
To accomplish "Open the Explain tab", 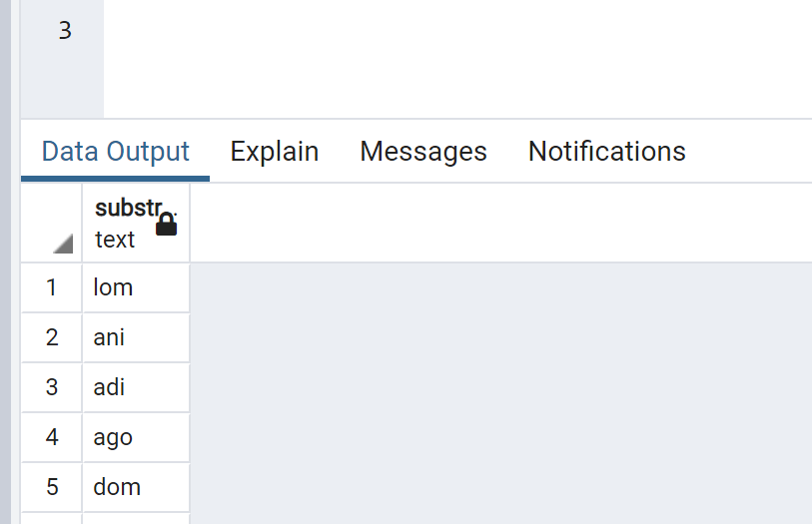I will 275,152.
